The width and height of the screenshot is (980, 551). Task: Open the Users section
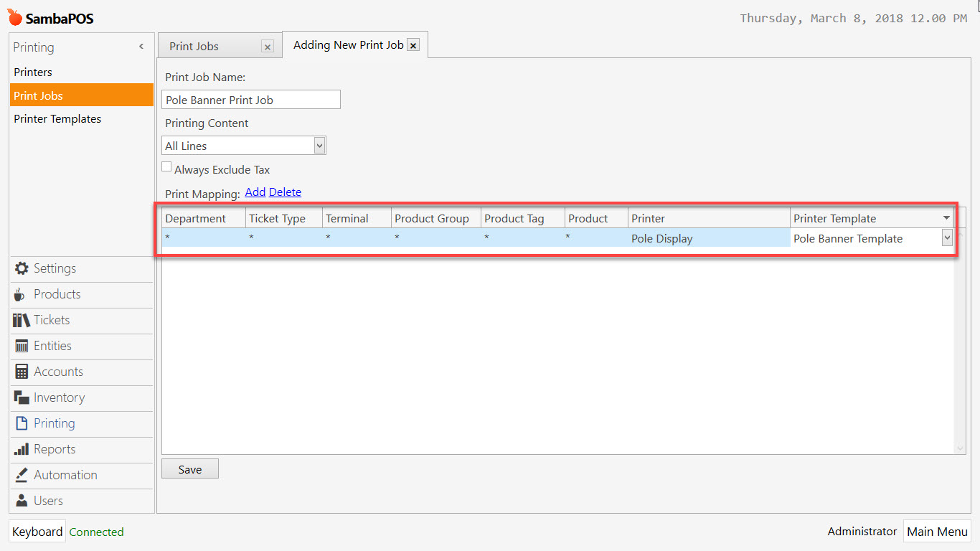(x=47, y=501)
